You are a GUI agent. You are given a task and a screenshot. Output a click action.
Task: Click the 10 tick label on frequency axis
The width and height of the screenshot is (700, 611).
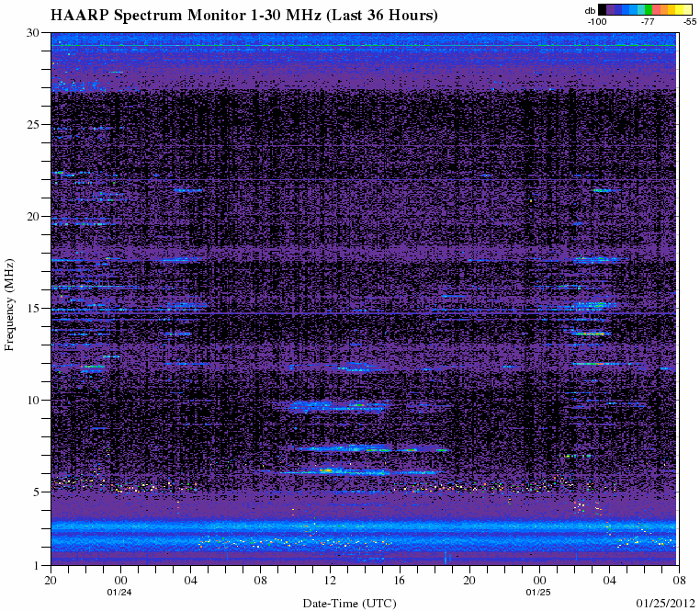(x=34, y=401)
